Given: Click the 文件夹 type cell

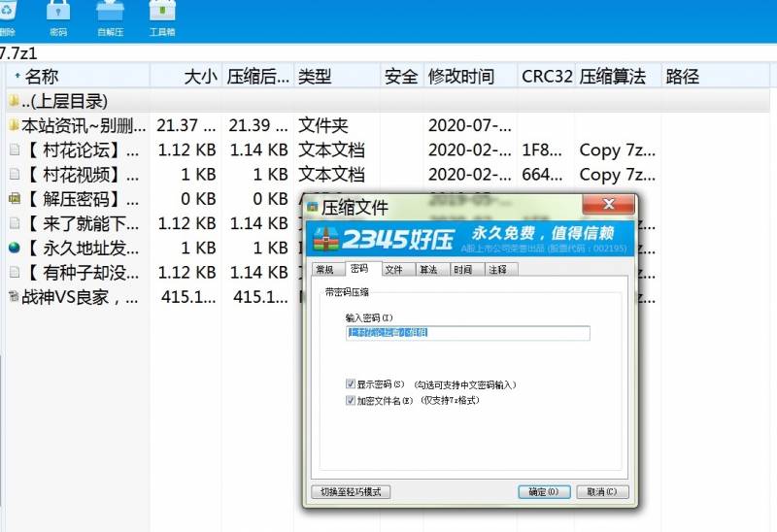Looking at the screenshot, I should (323, 125).
